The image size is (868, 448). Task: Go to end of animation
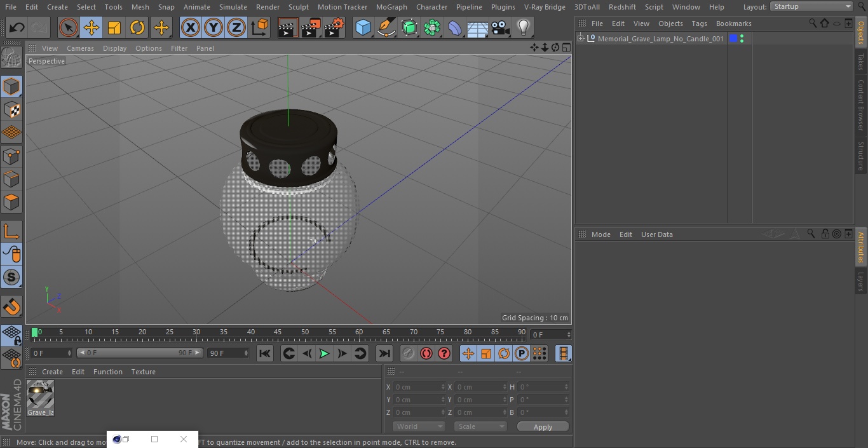pos(384,353)
